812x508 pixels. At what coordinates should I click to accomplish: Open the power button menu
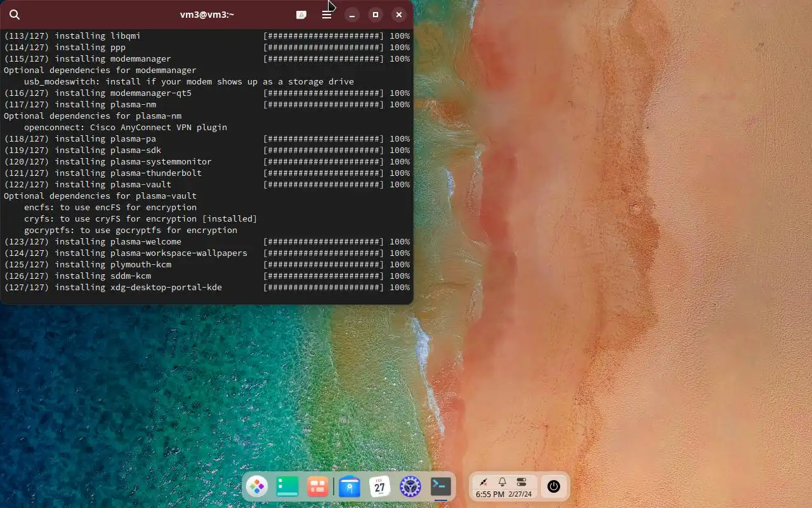click(554, 487)
